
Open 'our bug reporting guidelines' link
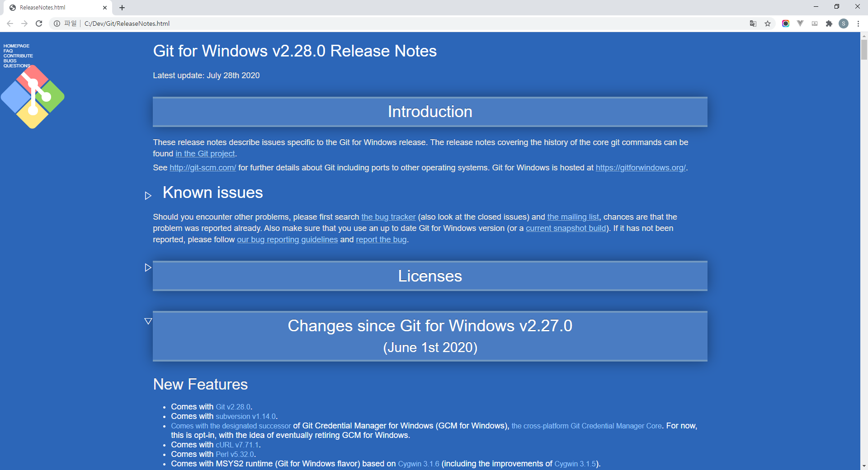point(288,240)
